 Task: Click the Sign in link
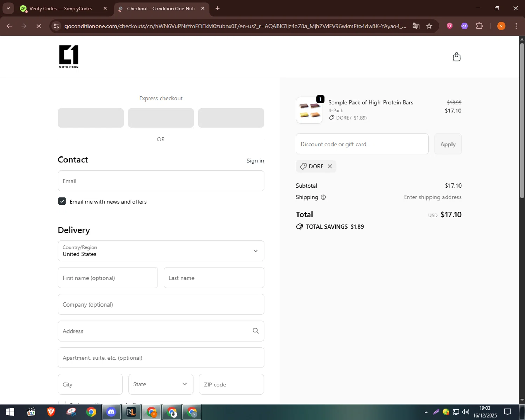pos(255,161)
